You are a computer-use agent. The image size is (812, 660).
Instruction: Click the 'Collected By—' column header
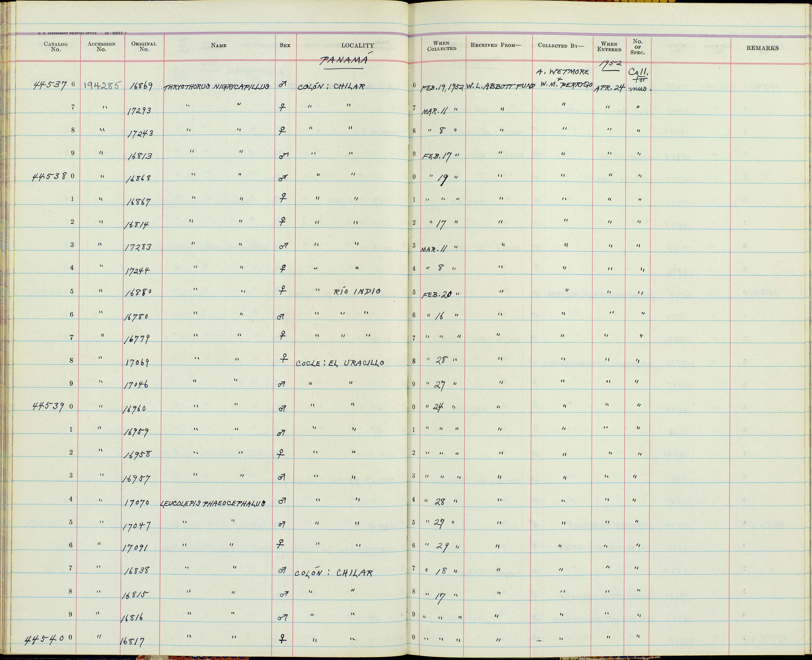tap(561, 45)
